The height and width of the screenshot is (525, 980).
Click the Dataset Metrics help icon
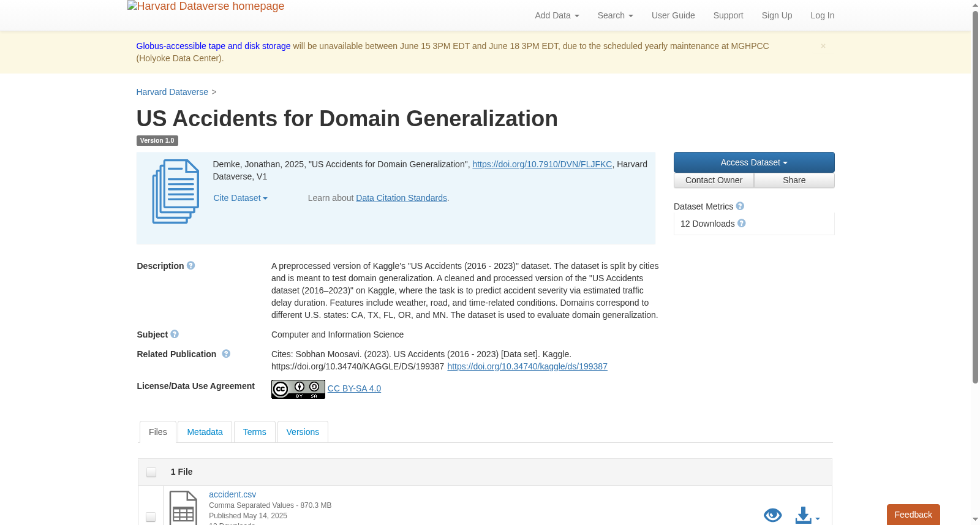[x=740, y=206]
